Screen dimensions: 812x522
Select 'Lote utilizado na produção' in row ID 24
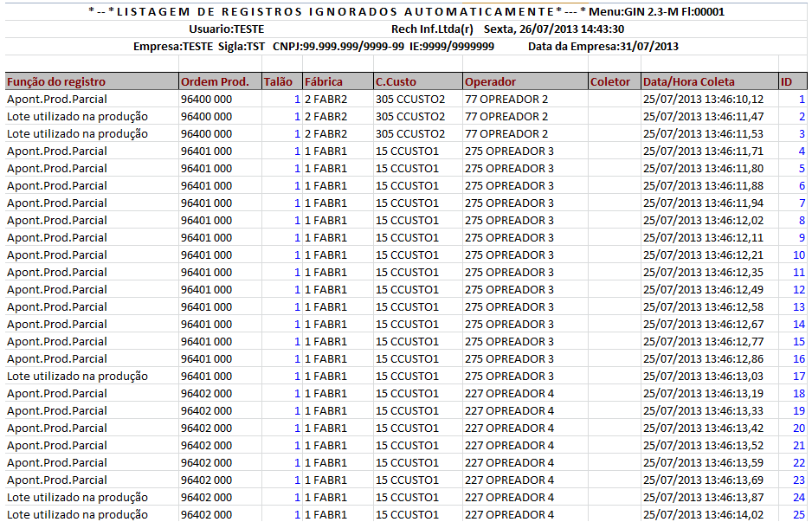(77, 498)
